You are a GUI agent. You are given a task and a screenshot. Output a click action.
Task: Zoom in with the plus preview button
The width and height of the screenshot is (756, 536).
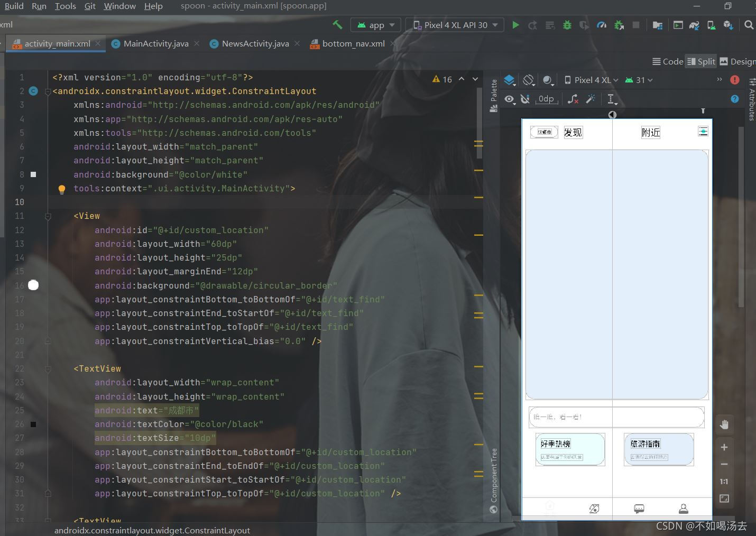click(x=724, y=447)
